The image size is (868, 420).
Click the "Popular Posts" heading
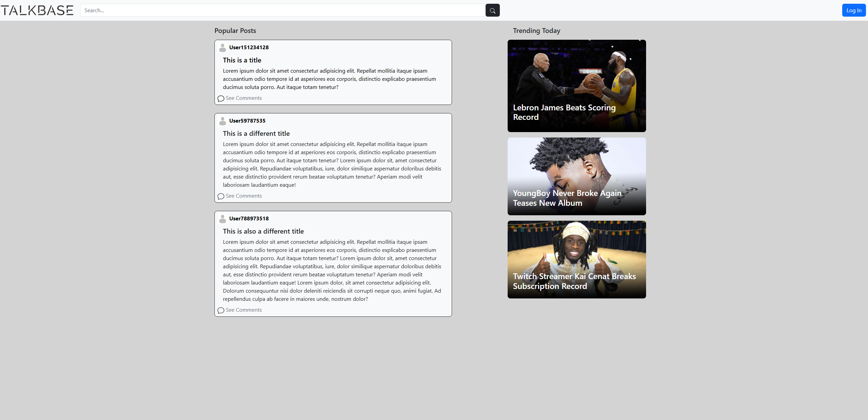(235, 31)
